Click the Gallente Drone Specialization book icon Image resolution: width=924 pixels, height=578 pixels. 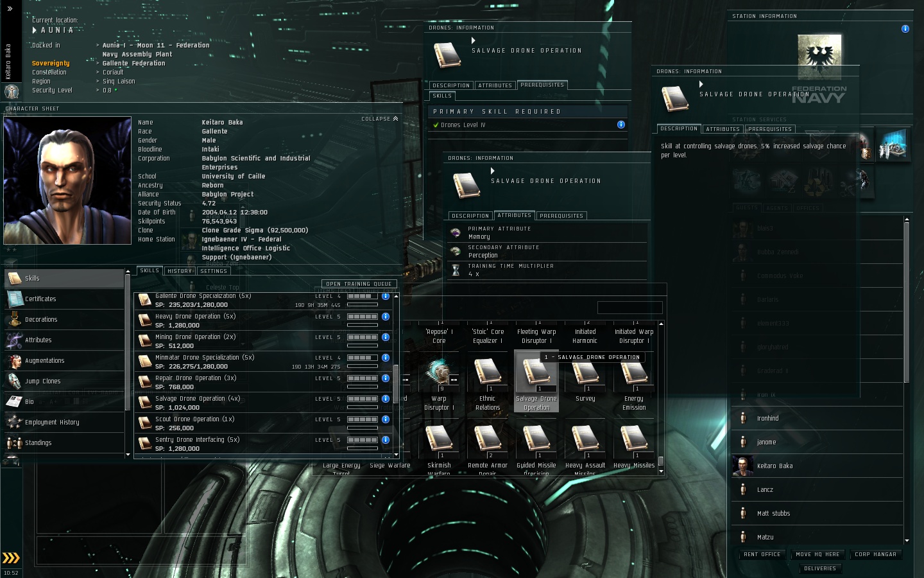coord(144,300)
